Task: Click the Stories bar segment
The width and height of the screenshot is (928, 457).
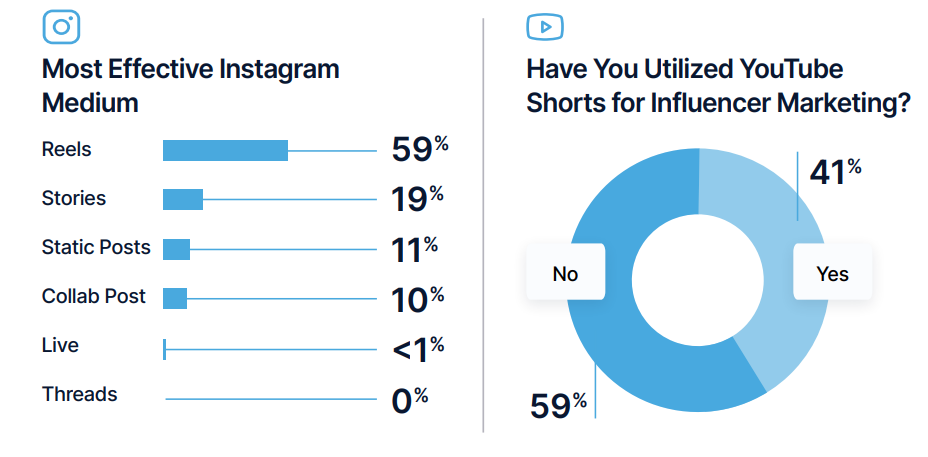Action: point(183,199)
